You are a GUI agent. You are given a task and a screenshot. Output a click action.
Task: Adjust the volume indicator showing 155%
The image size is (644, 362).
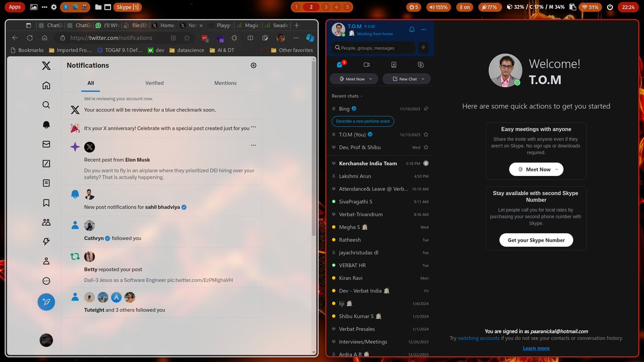[438, 7]
